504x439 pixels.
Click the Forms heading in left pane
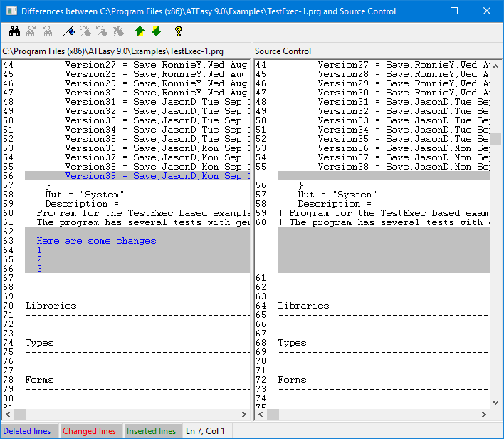(x=39, y=380)
